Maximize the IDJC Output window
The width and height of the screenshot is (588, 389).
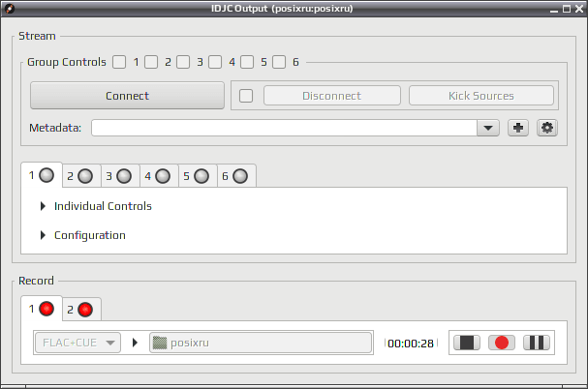click(x=567, y=9)
